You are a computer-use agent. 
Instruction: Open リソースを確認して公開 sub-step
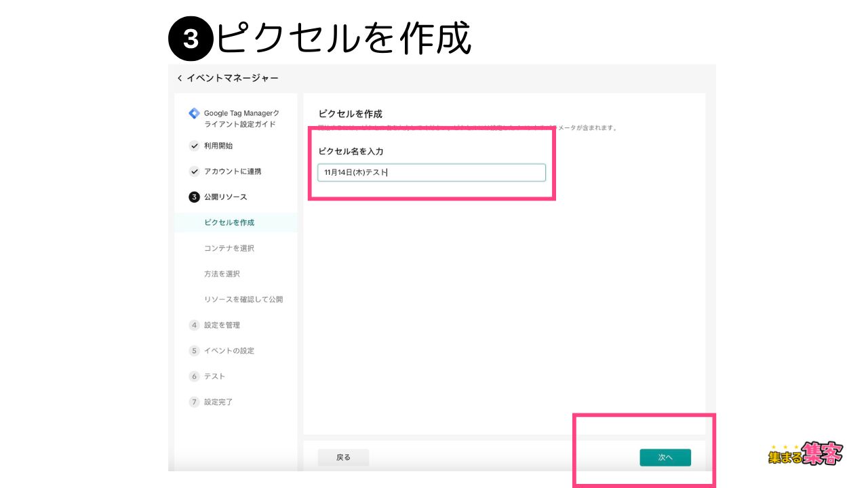[x=243, y=300]
